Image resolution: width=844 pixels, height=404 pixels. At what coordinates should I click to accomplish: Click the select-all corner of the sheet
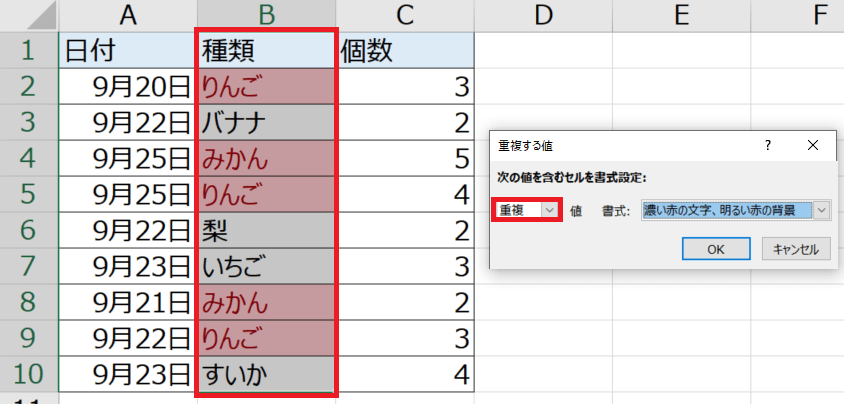coord(27,14)
